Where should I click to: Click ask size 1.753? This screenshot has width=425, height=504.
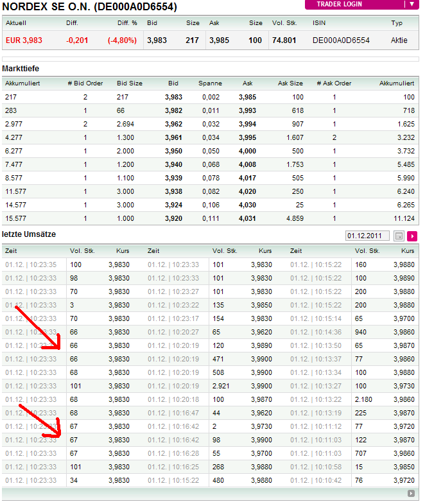coord(295,164)
